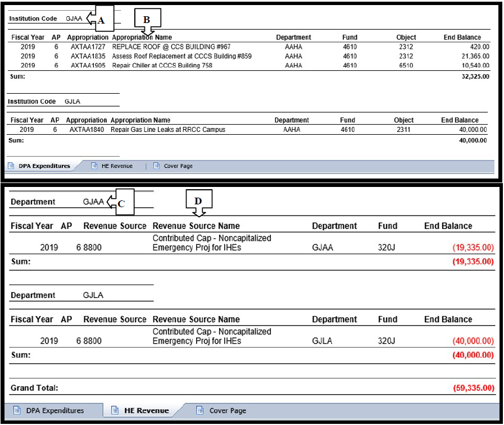Switch to DPA Expenditures tab in the lower report
Viewport: 504px width, 425px height.
tap(55, 410)
